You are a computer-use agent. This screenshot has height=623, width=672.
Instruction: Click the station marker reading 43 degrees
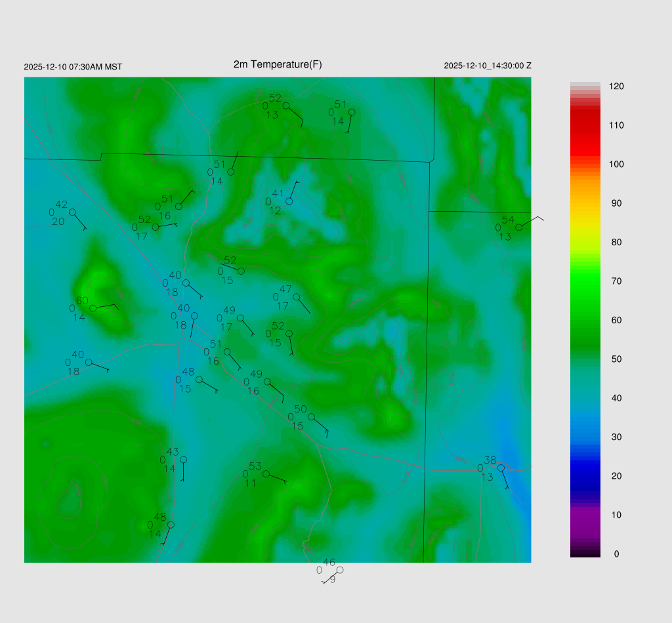pos(183,460)
